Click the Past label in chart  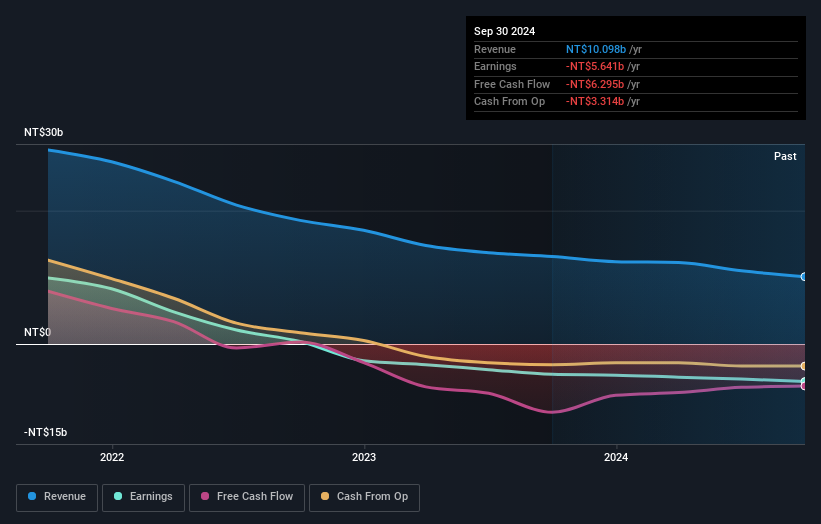(785, 156)
